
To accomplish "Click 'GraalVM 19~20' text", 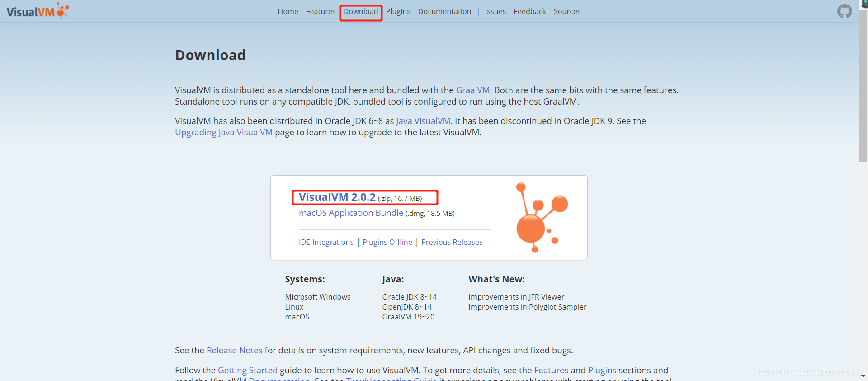I will point(408,317).
